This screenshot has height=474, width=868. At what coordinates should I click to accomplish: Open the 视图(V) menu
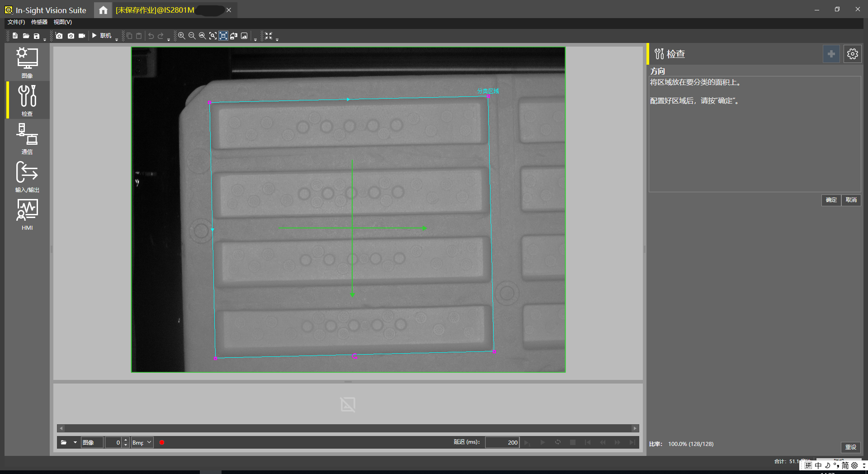tap(63, 22)
